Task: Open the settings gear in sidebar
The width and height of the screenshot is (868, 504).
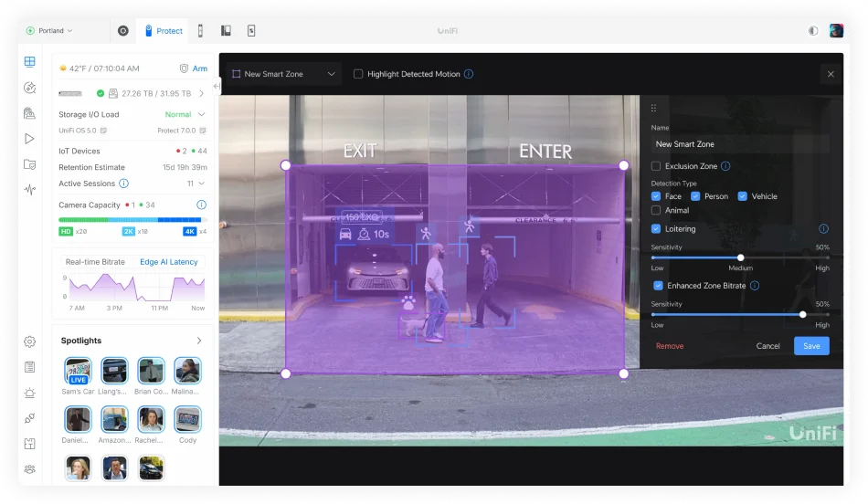Action: tap(30, 341)
